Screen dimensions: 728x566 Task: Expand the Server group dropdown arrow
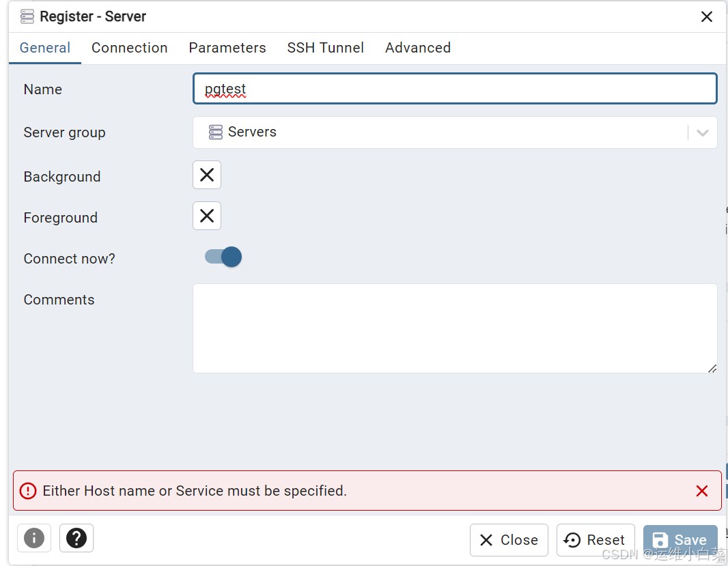(703, 132)
